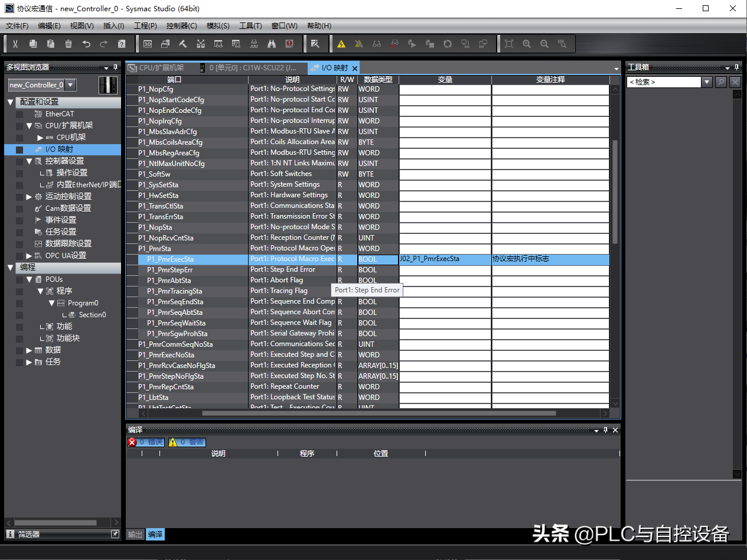
Task: Switch to the CPU/扩展机架 tab
Action: (x=161, y=68)
